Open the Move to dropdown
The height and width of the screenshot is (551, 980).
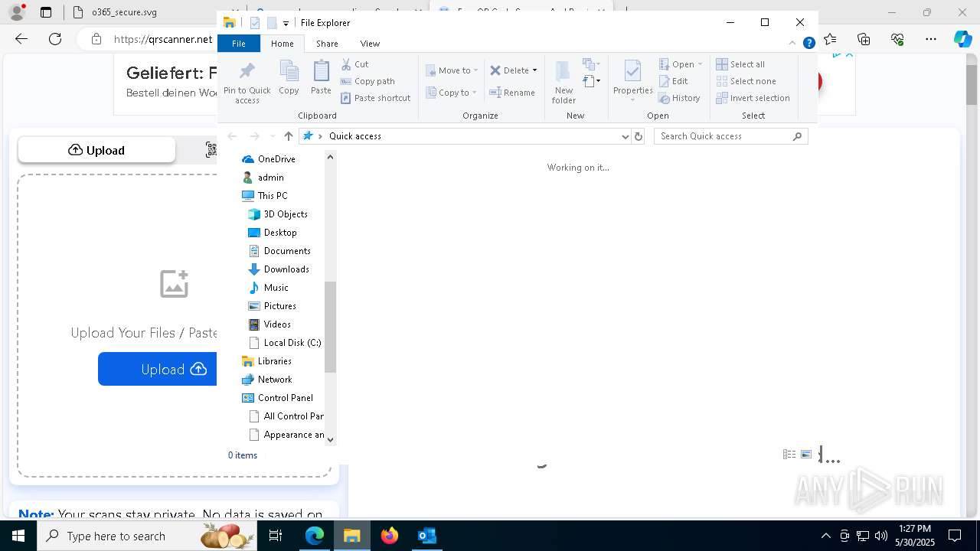pos(452,70)
